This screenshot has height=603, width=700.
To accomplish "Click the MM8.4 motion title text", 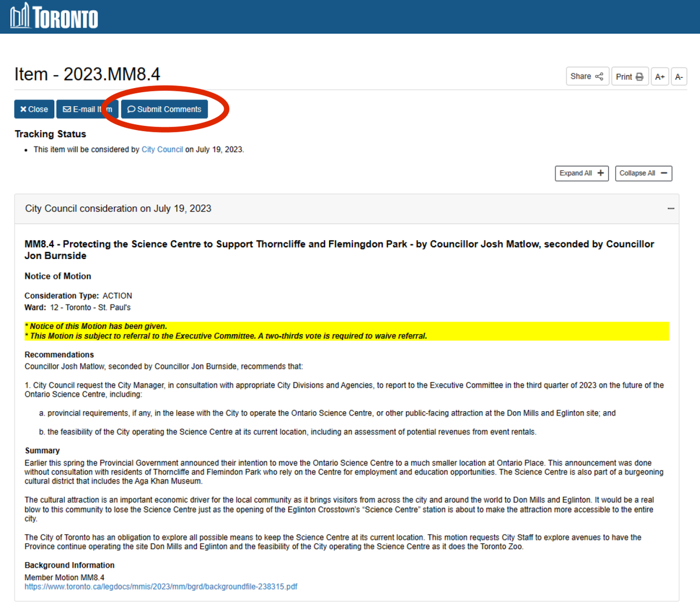I will 339,250.
